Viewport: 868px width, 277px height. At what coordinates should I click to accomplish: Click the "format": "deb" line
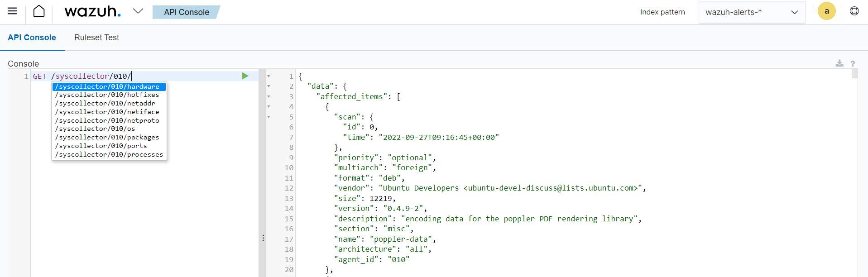pyautogui.click(x=369, y=178)
